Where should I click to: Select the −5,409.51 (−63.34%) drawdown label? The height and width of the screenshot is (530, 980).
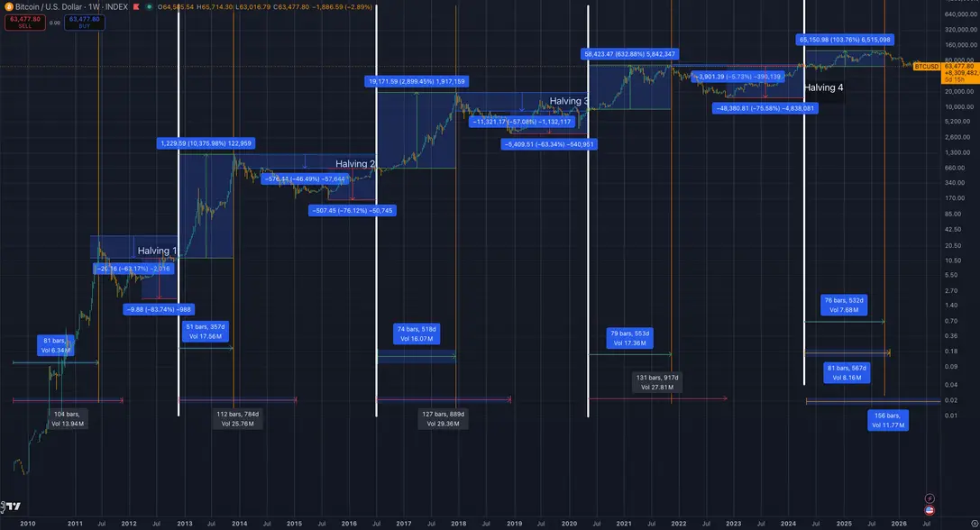click(x=549, y=144)
